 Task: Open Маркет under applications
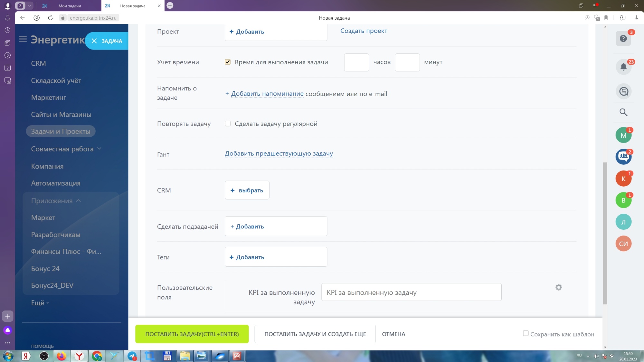click(x=43, y=218)
